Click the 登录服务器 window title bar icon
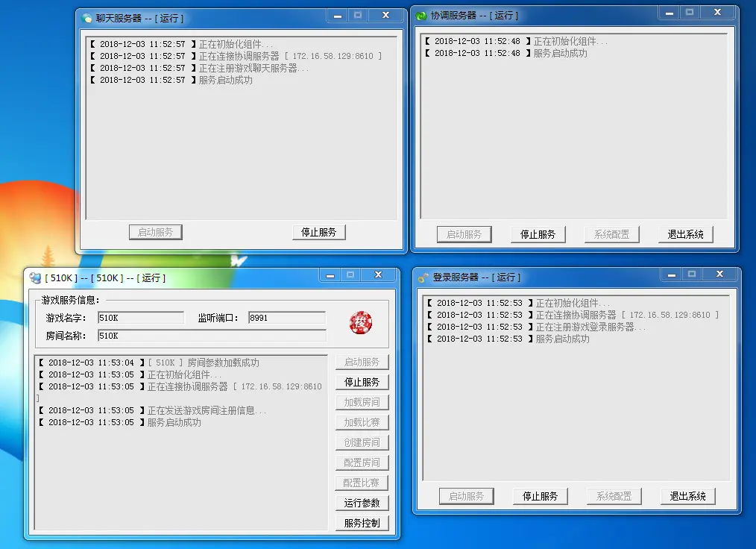756x549 pixels. [425, 276]
